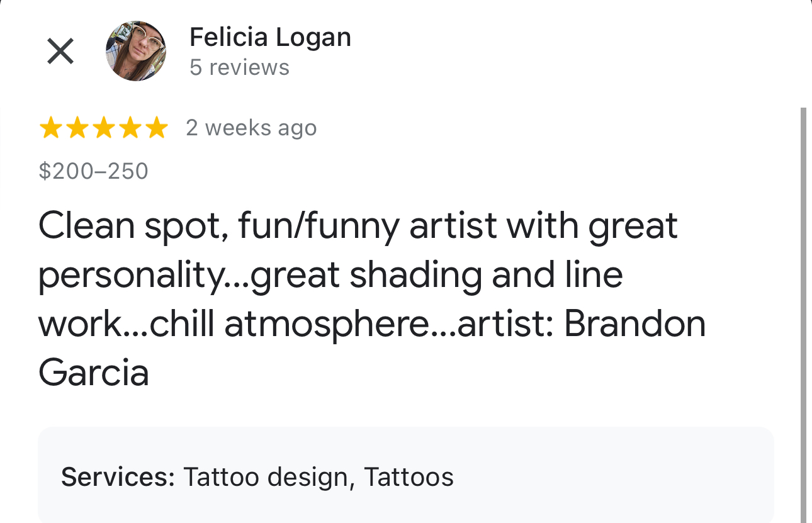Click the fourth yellow rating star
The image size is (812, 523).
(130, 128)
